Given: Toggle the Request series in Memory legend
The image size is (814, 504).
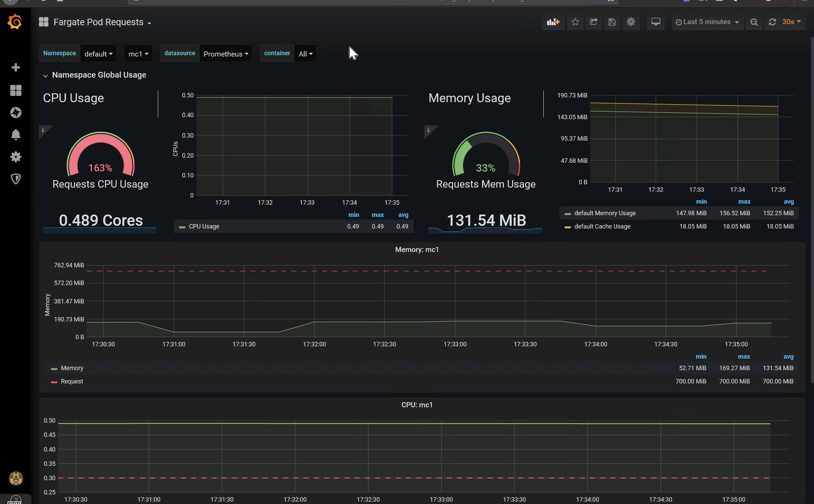Looking at the screenshot, I should [x=72, y=381].
